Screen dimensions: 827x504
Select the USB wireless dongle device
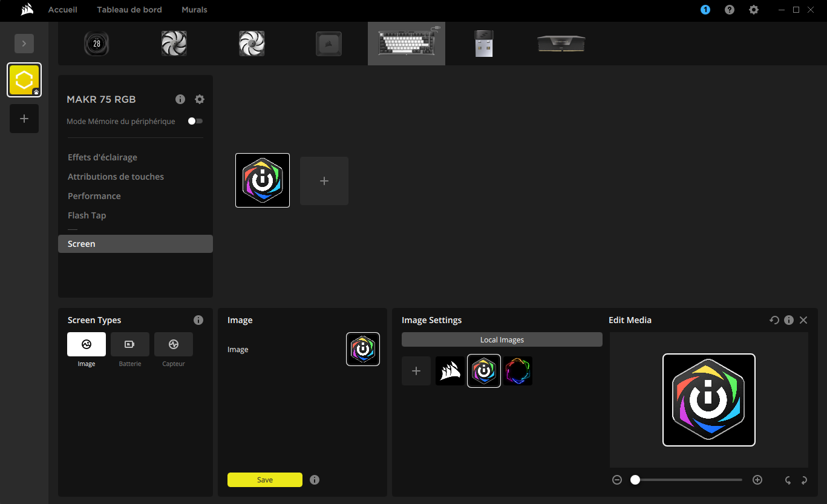click(x=484, y=44)
